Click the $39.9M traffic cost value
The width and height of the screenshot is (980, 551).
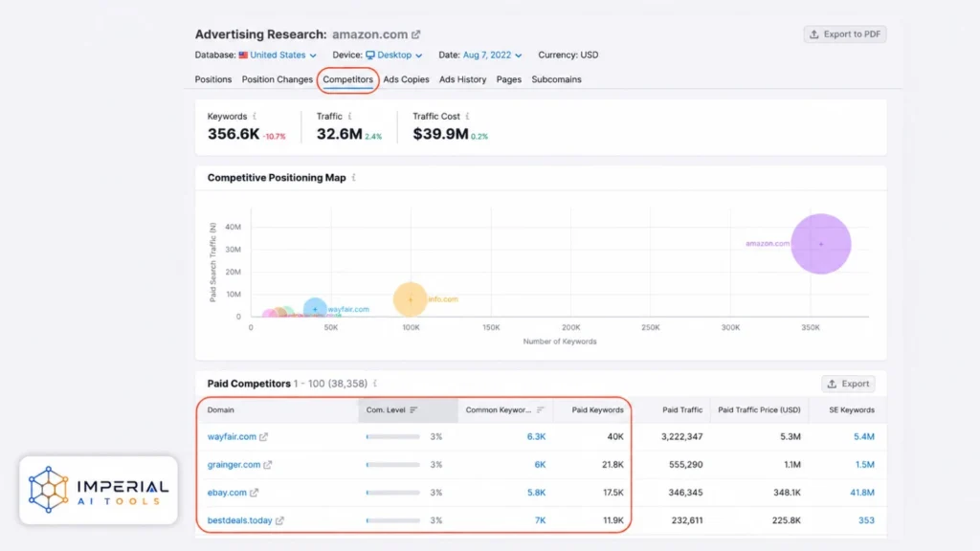point(440,134)
